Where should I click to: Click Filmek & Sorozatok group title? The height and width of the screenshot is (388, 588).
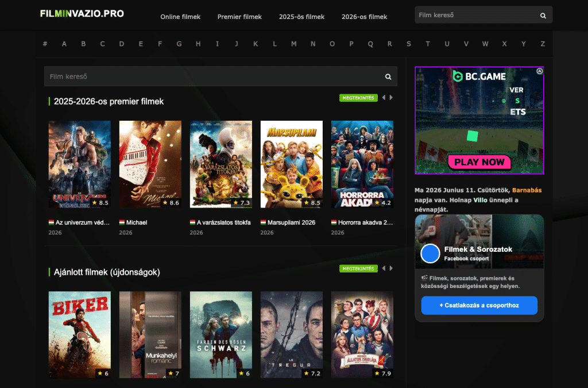(478, 249)
